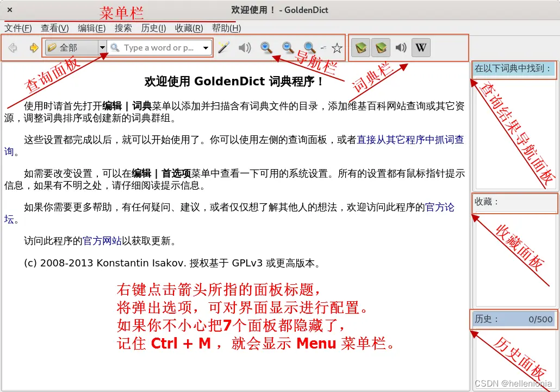Open the 查看(V) menu
Image resolution: width=560 pixels, height=392 pixels.
click(x=55, y=28)
